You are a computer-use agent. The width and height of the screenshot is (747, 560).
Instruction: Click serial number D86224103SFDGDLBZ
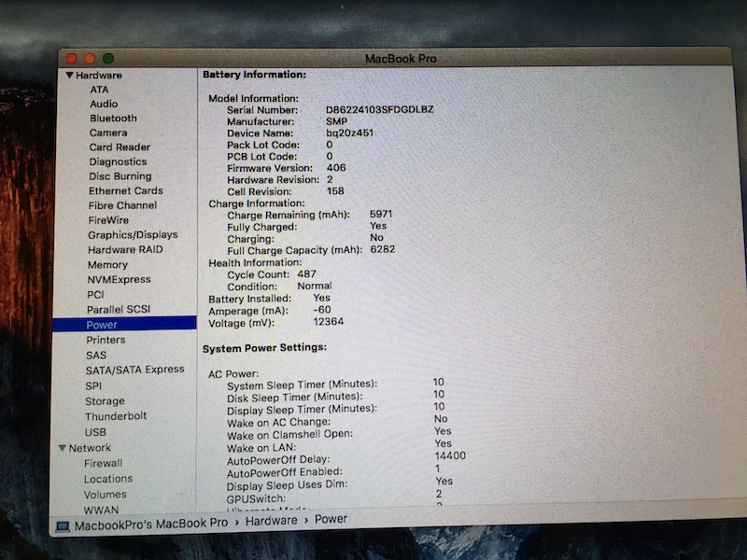click(380, 109)
